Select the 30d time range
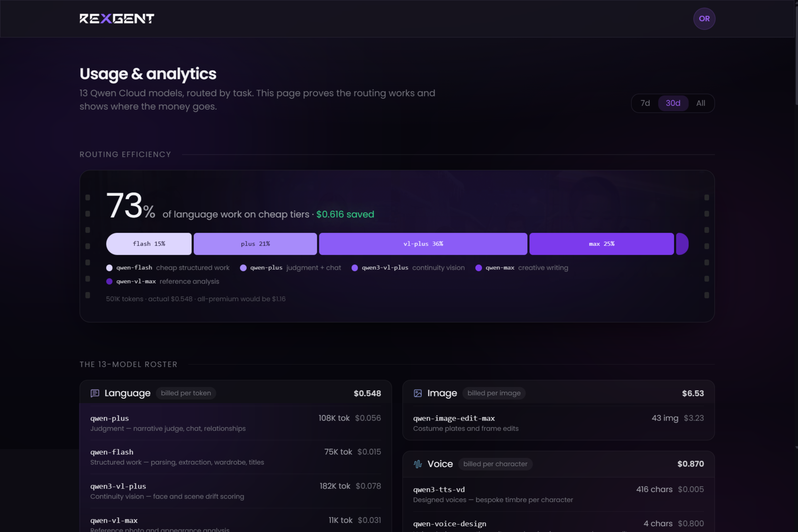 click(x=673, y=103)
